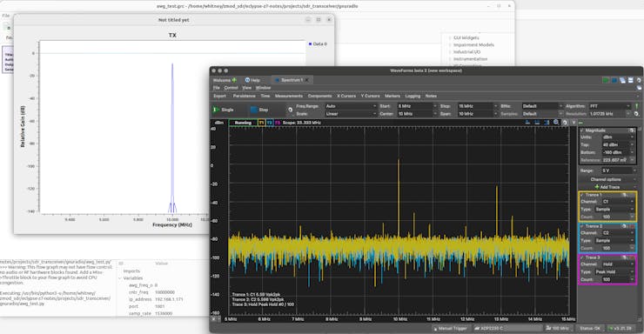644x334 pixels.
Task: Select Instrumentation in GNU Radio block tree
Action: click(x=470, y=59)
